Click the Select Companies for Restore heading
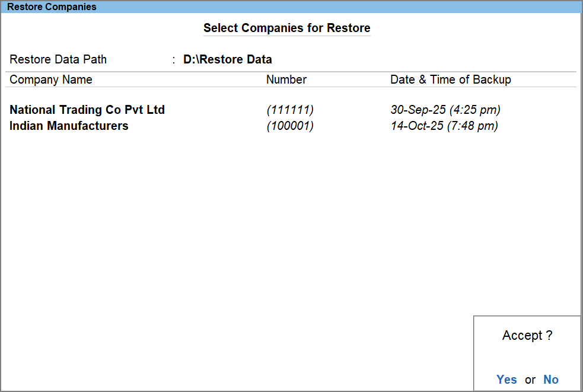Image resolution: width=583 pixels, height=392 pixels. [x=286, y=28]
